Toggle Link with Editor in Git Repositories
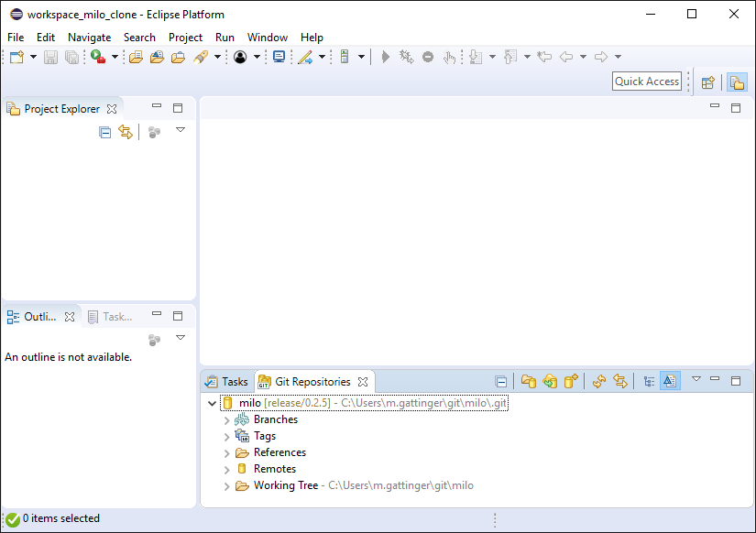756x533 pixels. click(x=620, y=382)
